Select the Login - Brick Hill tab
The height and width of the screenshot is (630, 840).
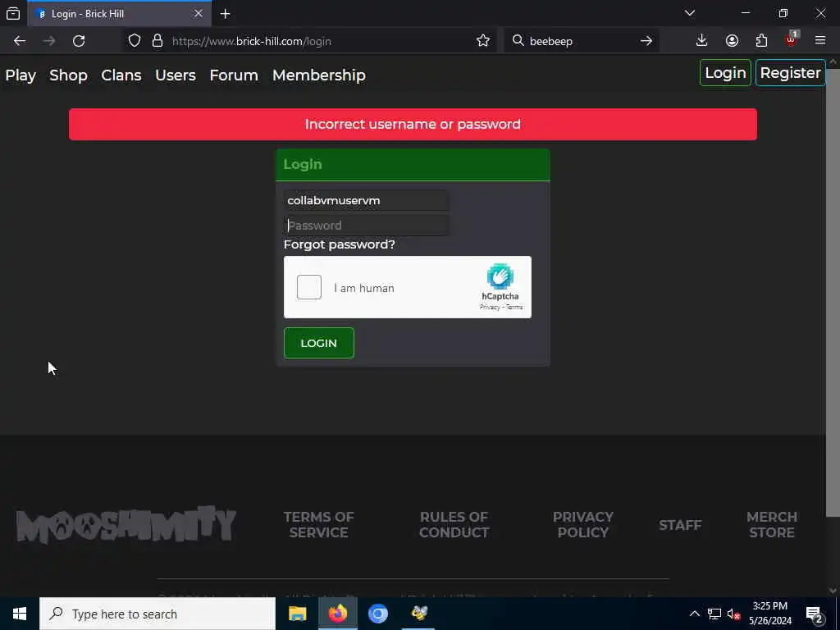click(119, 13)
